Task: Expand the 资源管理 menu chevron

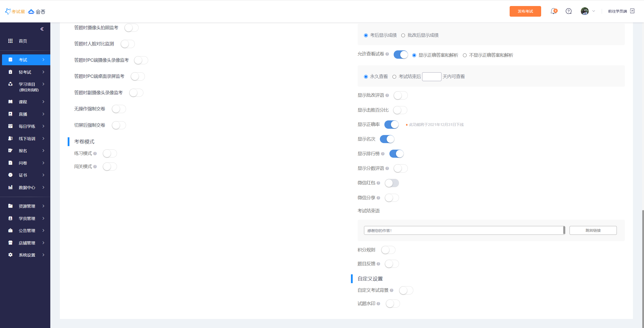Action: point(44,206)
